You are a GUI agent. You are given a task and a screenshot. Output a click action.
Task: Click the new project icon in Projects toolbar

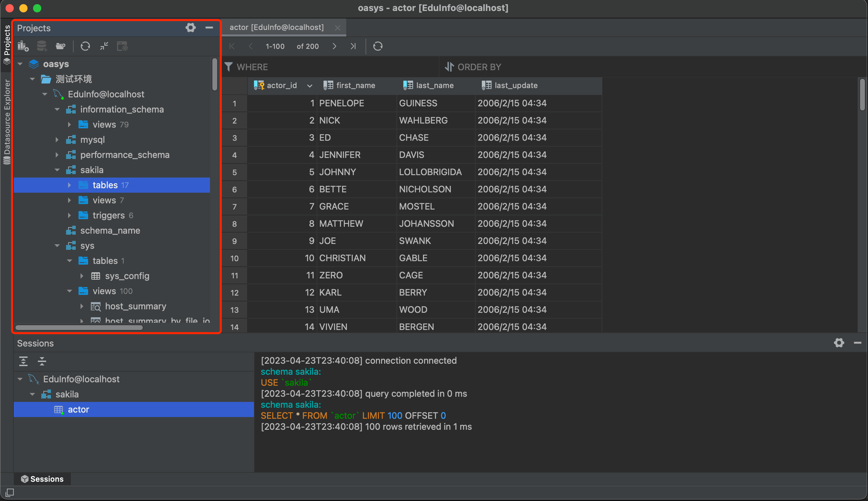click(23, 46)
